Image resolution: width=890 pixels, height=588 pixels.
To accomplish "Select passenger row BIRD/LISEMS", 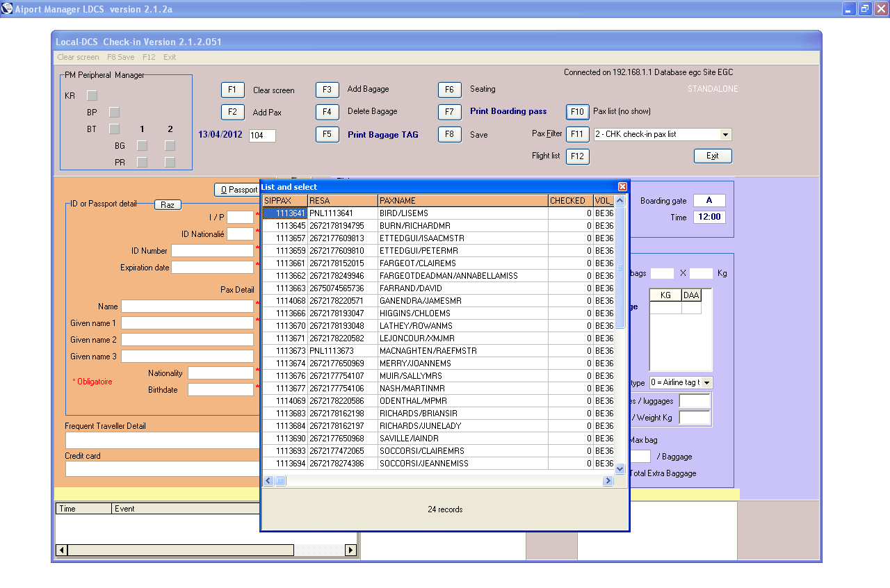I will (403, 213).
